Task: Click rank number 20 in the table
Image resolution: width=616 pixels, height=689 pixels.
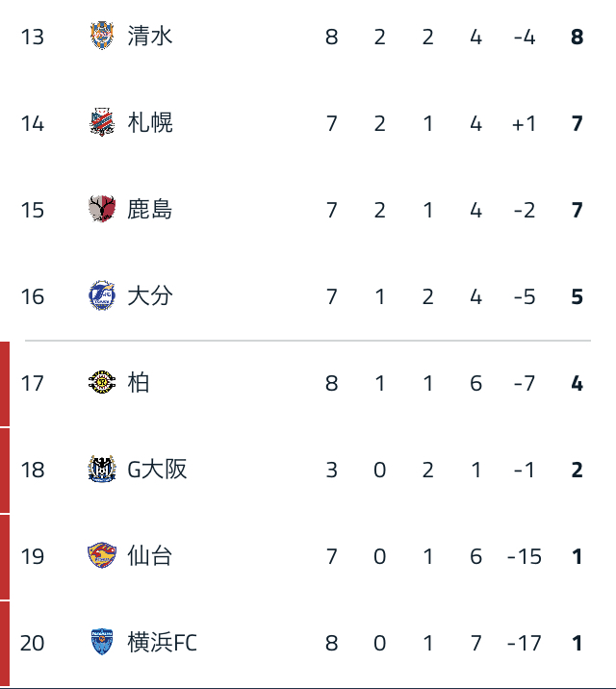Action: (x=33, y=642)
